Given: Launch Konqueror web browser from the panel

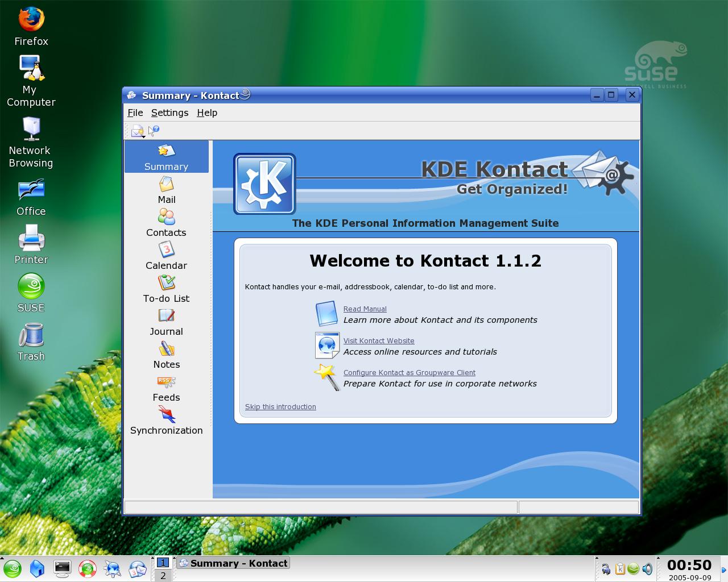Looking at the screenshot, I should tap(113, 568).
